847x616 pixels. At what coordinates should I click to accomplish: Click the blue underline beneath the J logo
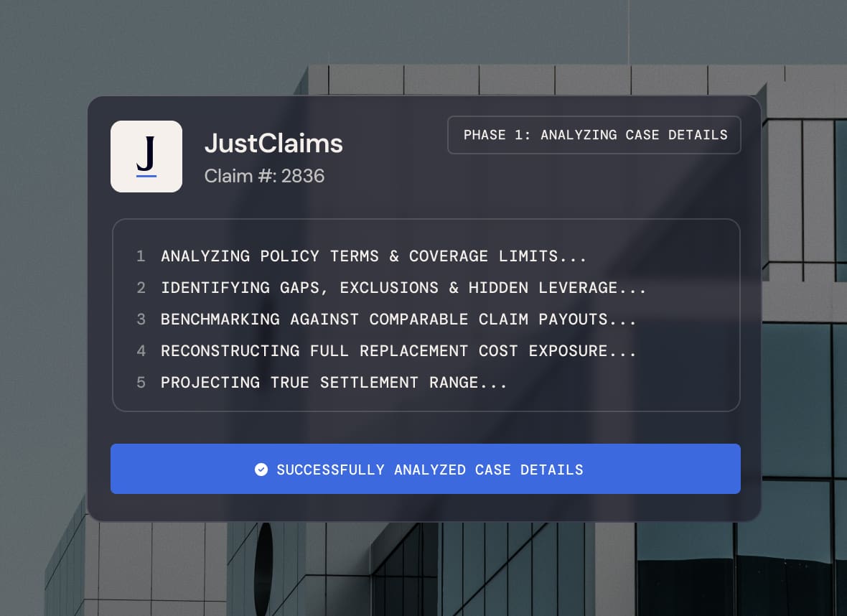[x=146, y=175]
